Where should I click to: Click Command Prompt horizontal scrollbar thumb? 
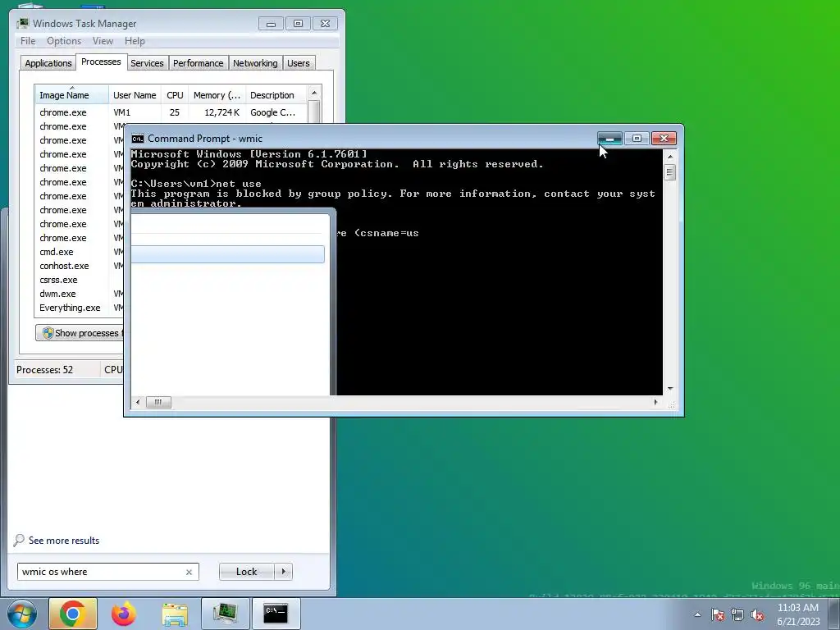(x=158, y=402)
